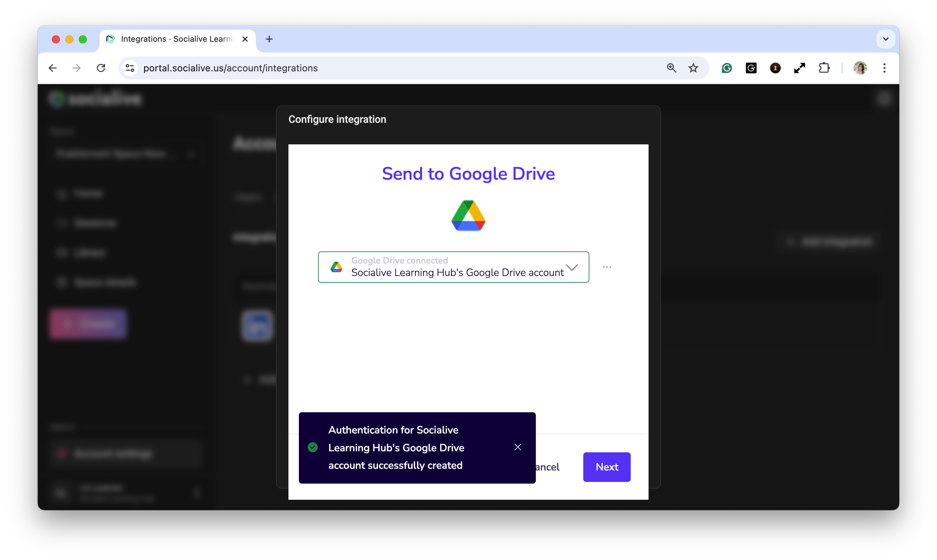Expand the tab search dropdown arrow
937x560 pixels.
885,39
